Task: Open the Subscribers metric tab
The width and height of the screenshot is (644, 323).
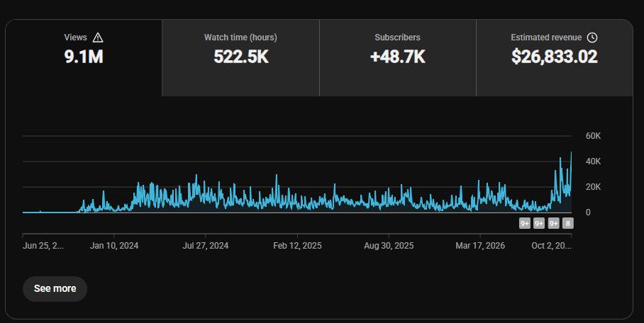Action: click(x=398, y=58)
